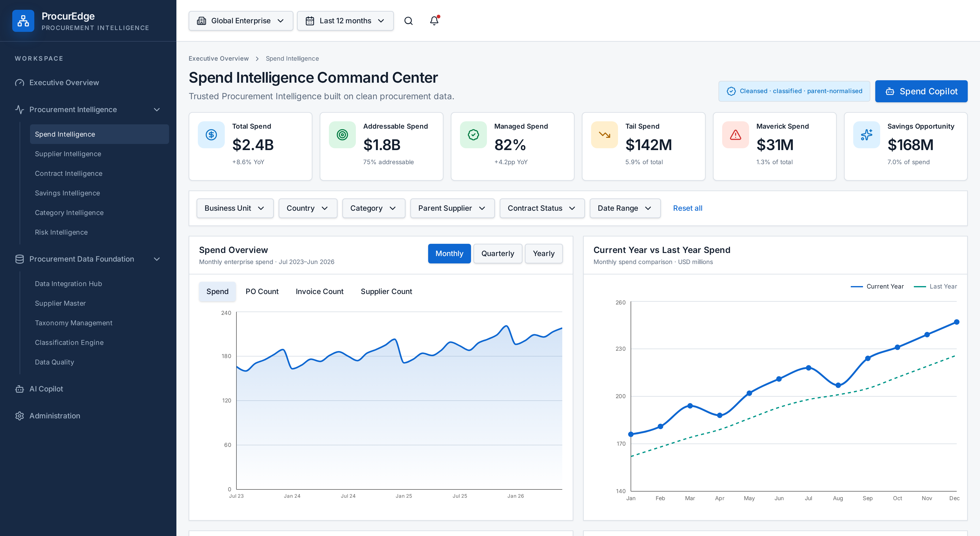The height and width of the screenshot is (536, 980).
Task: Click the December current-year data point
Action: (x=956, y=322)
